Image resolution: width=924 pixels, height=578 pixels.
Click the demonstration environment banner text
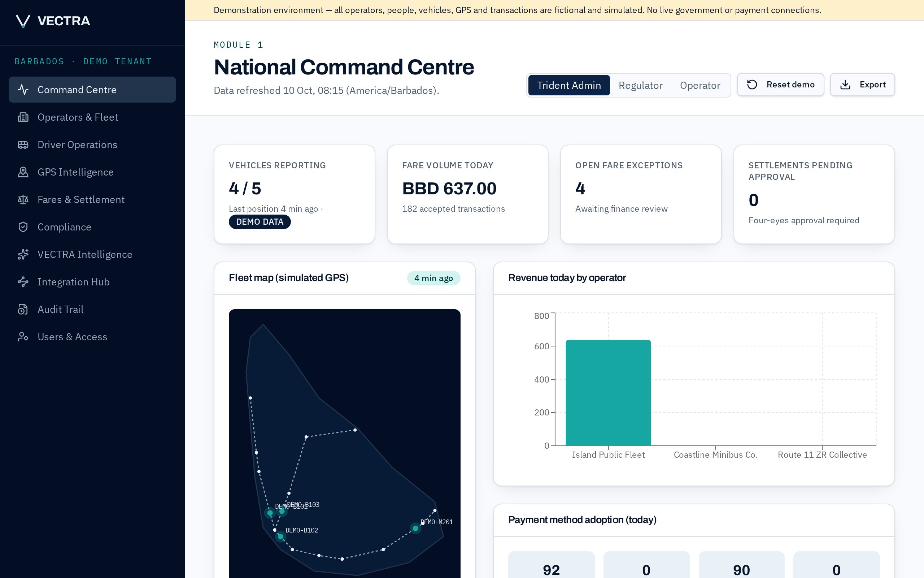517,10
